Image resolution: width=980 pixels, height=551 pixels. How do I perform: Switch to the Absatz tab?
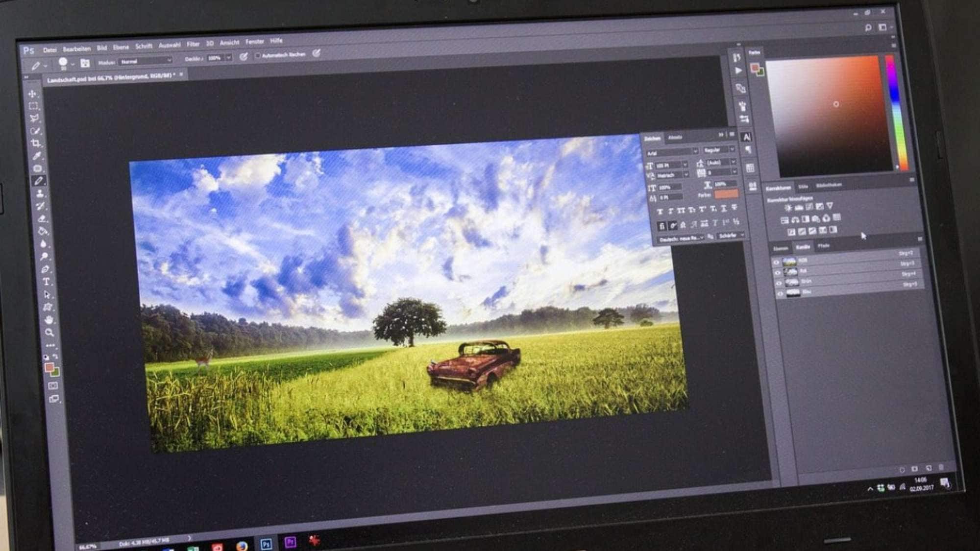click(675, 137)
